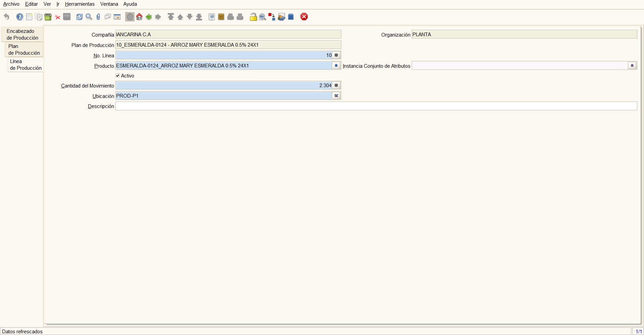644x335 pixels.
Task: Click into the No. Línea field
Action: click(224, 55)
